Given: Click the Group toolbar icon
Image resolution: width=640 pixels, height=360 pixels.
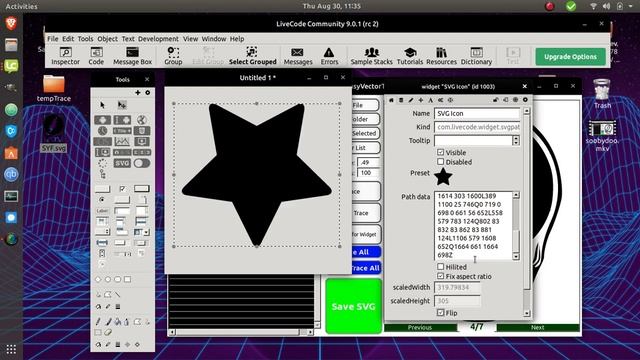Looking at the screenshot, I should click(173, 56).
